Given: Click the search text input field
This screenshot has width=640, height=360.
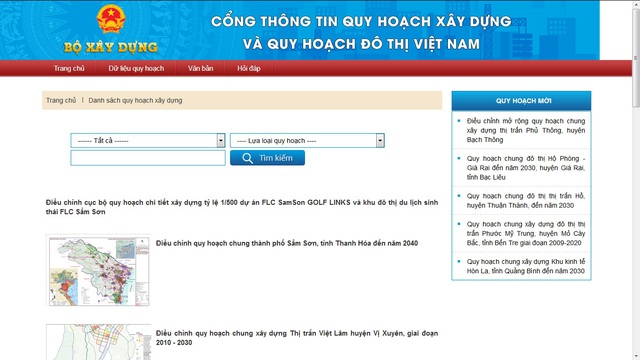Looking at the screenshot, I should (148, 158).
